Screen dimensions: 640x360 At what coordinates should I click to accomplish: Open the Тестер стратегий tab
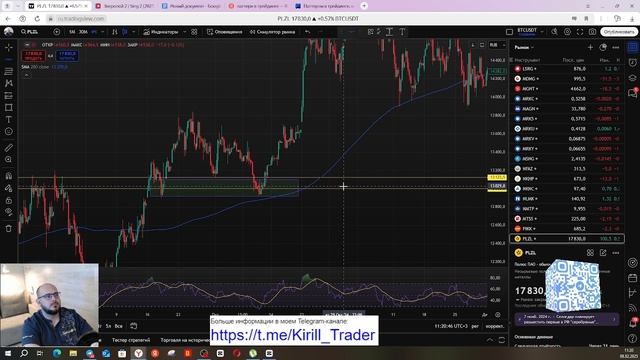131,340
